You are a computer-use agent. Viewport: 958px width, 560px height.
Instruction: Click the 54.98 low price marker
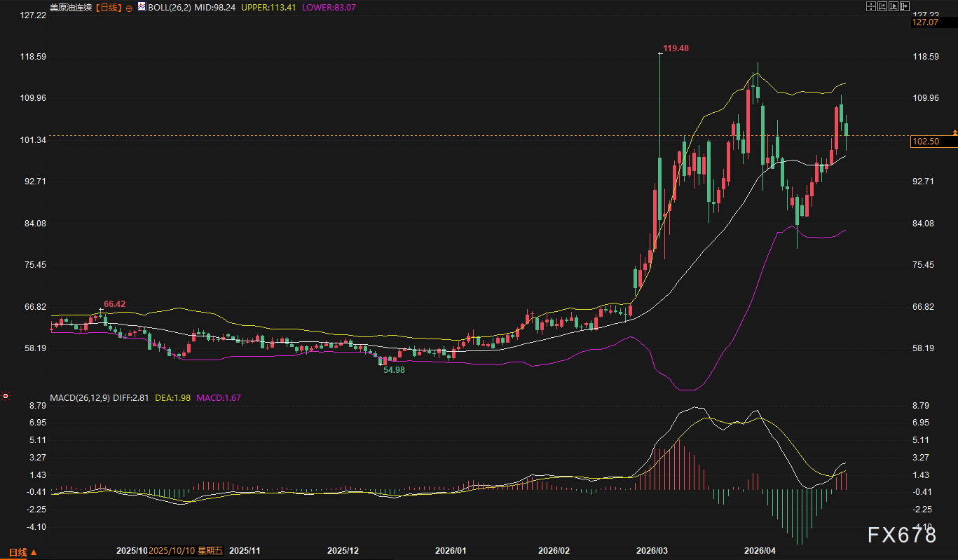point(394,369)
